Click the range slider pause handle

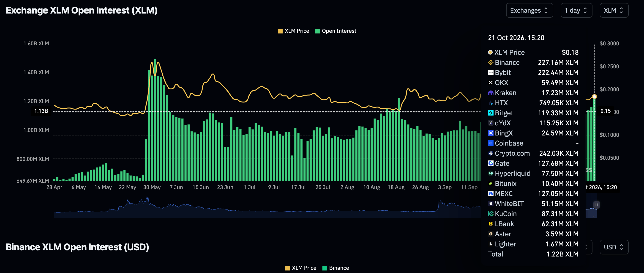597,205
